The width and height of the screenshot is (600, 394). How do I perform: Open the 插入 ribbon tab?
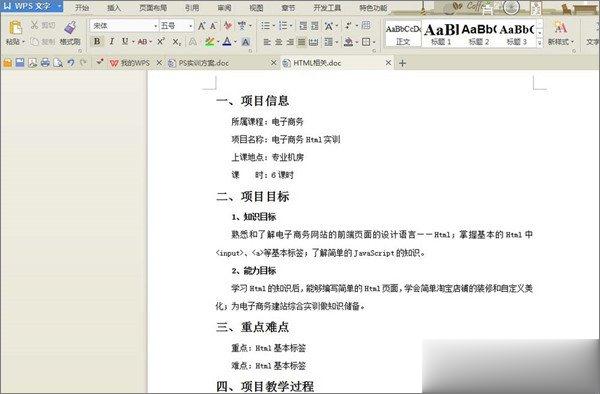(114, 8)
